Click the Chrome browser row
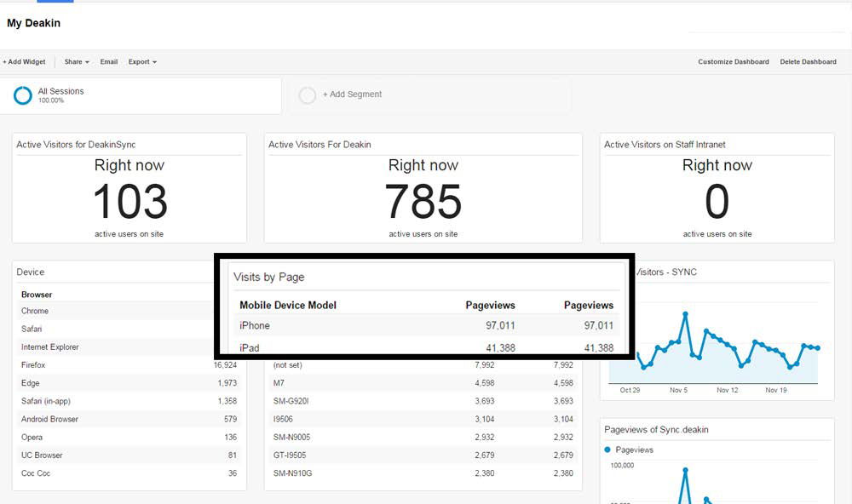 click(x=129, y=311)
